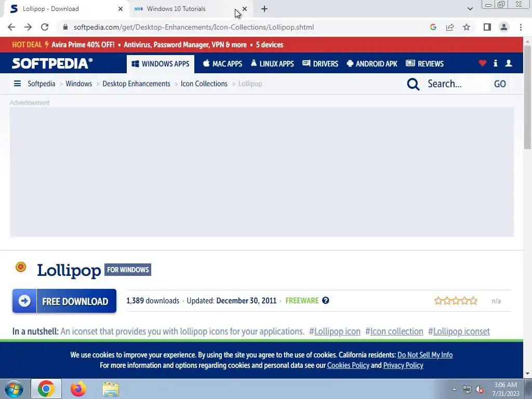532x399 pixels.
Task: Open the Cookies Policy link
Action: pos(348,365)
